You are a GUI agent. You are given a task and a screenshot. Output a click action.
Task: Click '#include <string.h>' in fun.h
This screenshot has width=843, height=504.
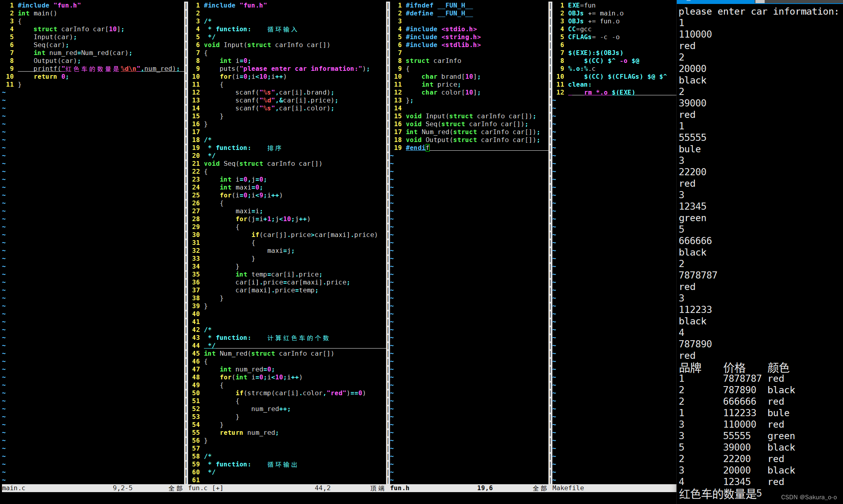[443, 37]
